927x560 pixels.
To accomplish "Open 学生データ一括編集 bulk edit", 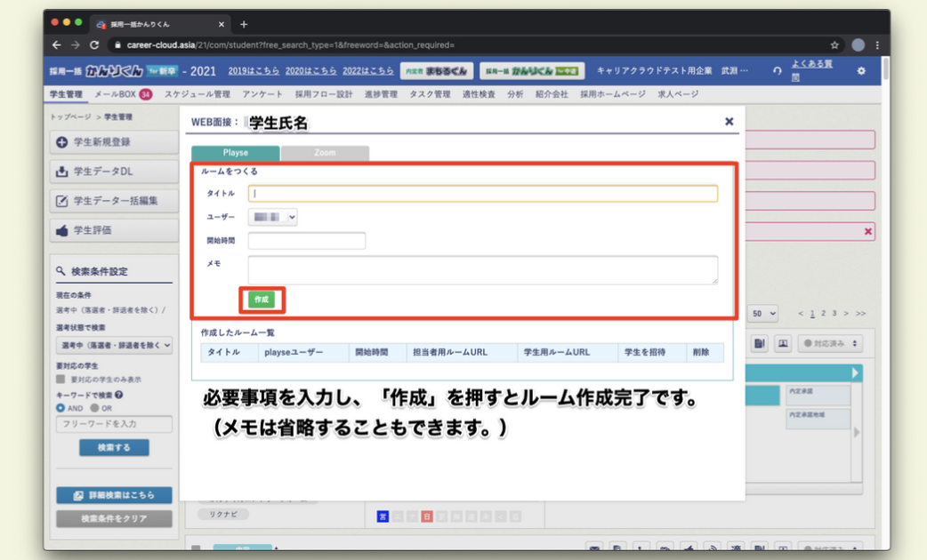I will tap(114, 201).
